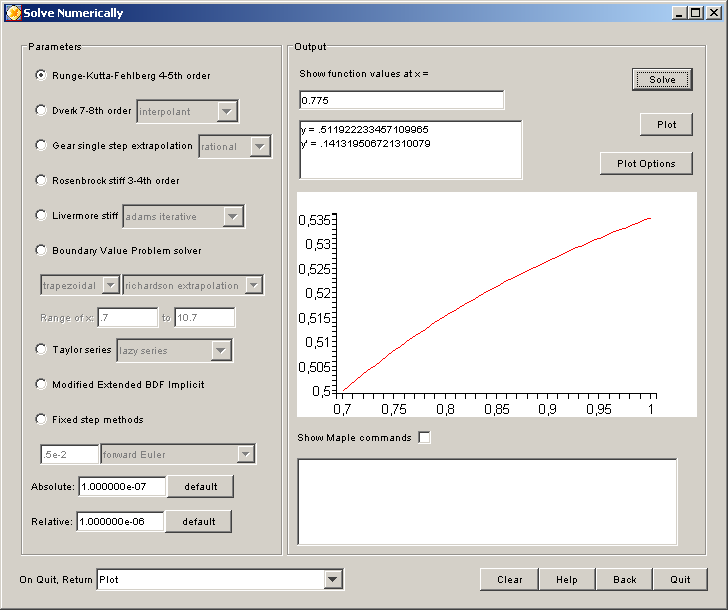The height and width of the screenshot is (610, 728).
Task: Expand the Livermore stiff adams iterative dropdown
Action: 233,216
